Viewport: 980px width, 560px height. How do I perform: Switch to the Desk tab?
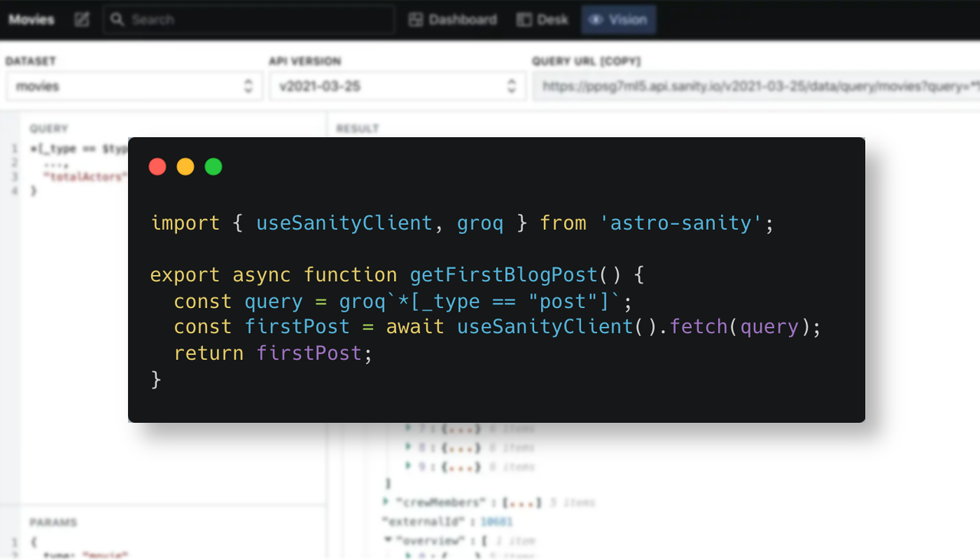[x=542, y=20]
